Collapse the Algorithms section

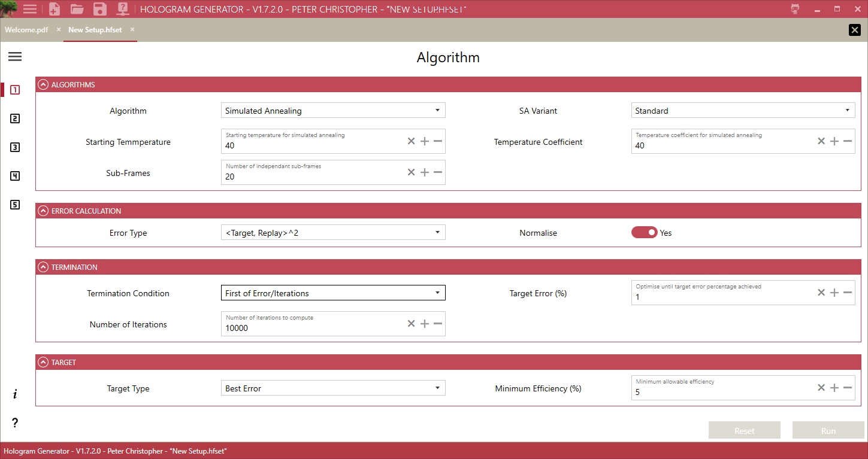(43, 85)
